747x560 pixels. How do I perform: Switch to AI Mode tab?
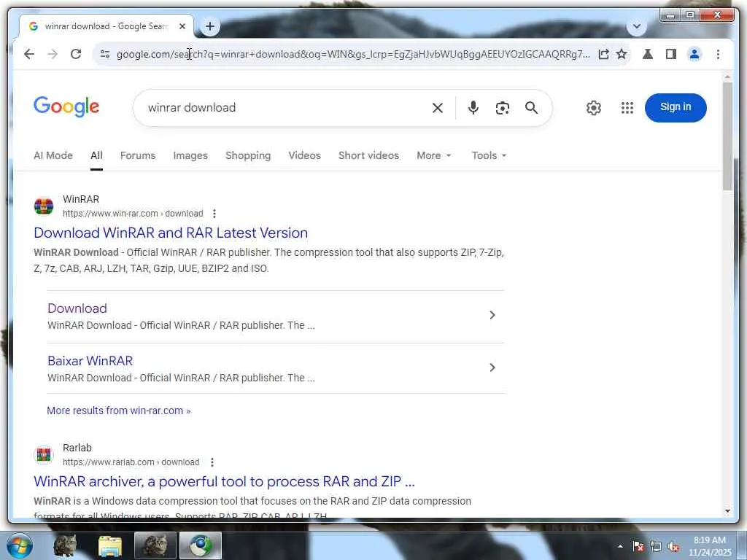point(53,156)
